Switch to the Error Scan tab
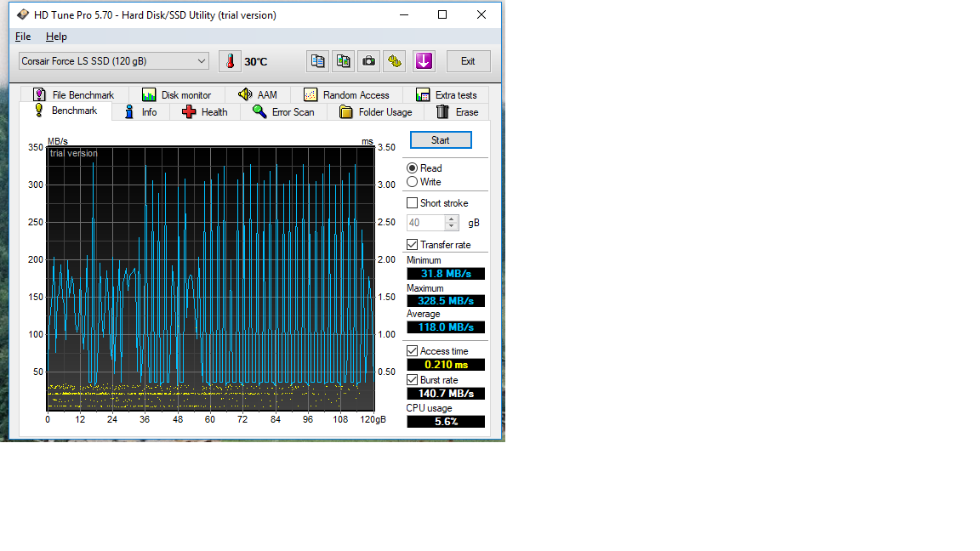 pyautogui.click(x=283, y=112)
